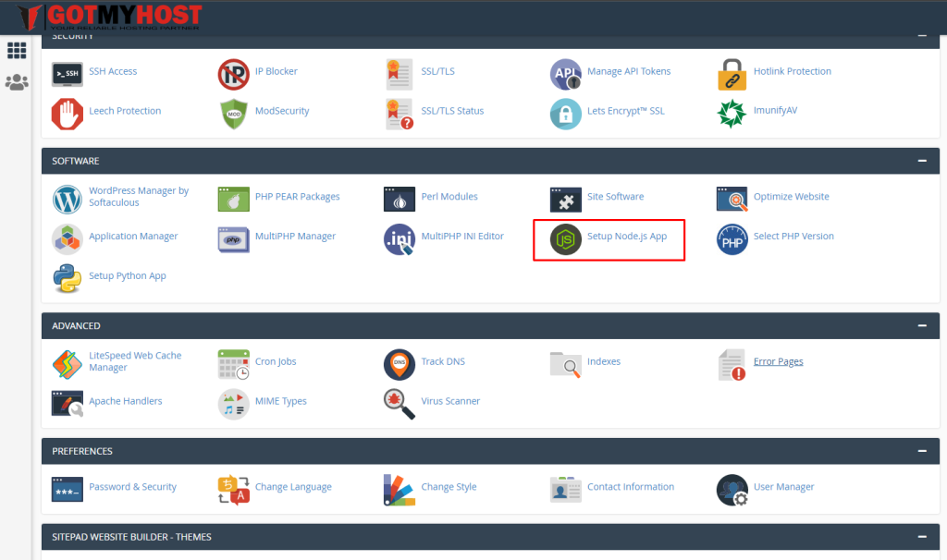Click the IP Blocker icon

point(233,74)
